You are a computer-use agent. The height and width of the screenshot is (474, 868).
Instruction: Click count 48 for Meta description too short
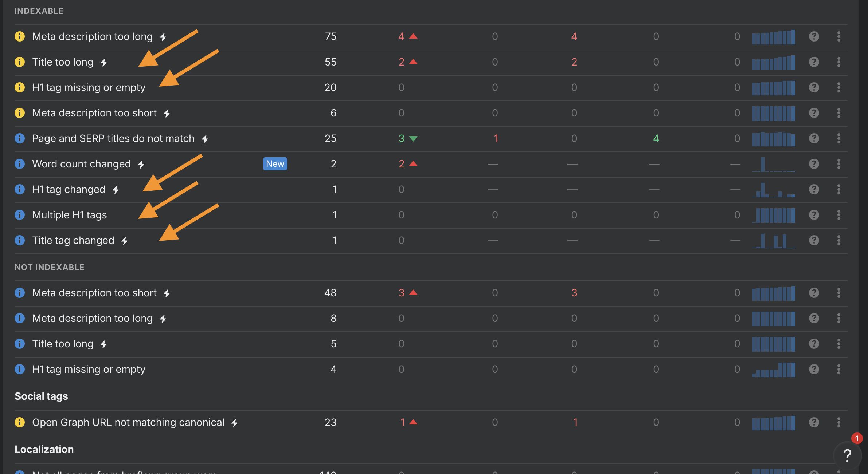[x=330, y=293]
